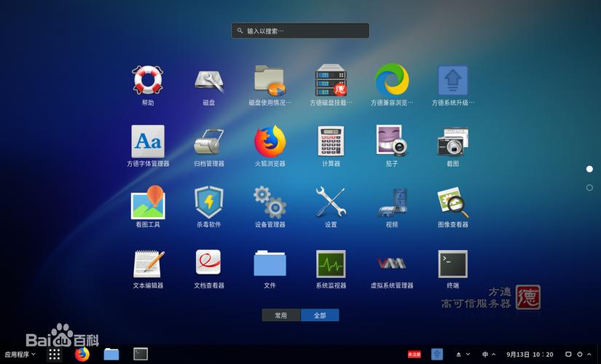Image resolution: width=601 pixels, height=364 pixels.
Task: Launch the 系统监视器 system monitor
Action: (x=331, y=264)
